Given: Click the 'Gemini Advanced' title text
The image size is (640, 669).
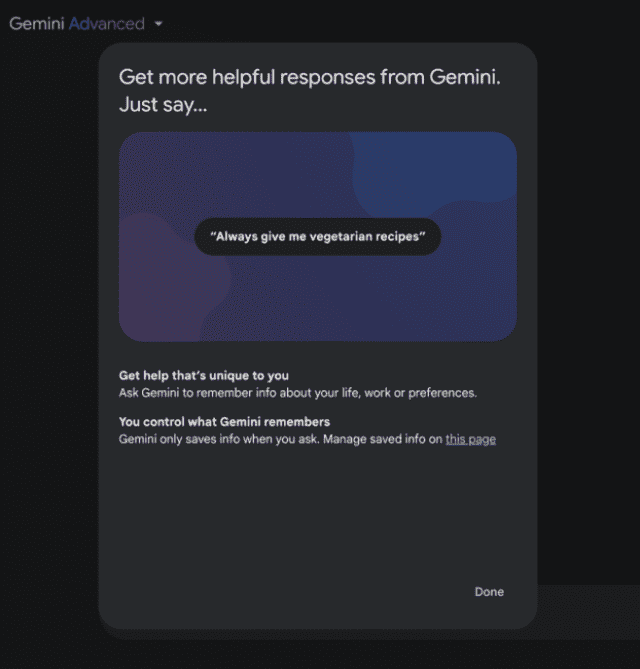Looking at the screenshot, I should [77, 24].
